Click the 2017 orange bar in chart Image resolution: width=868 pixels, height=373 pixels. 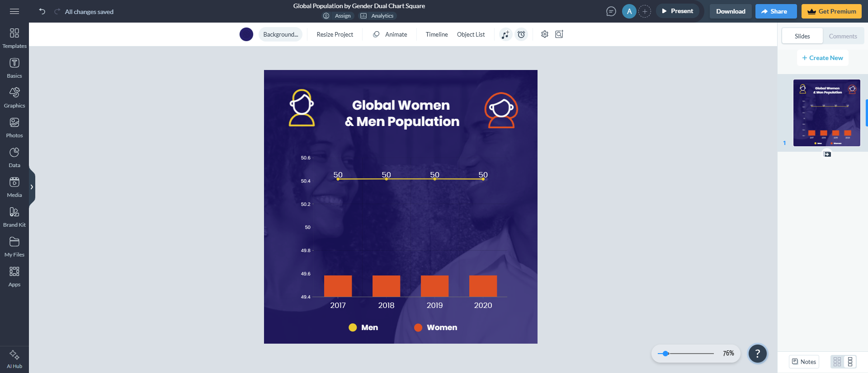(x=338, y=286)
